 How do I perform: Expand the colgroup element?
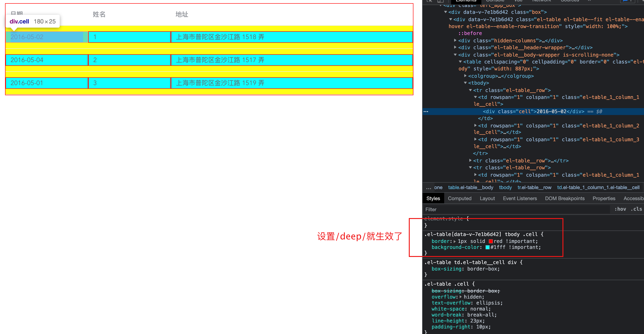click(465, 76)
